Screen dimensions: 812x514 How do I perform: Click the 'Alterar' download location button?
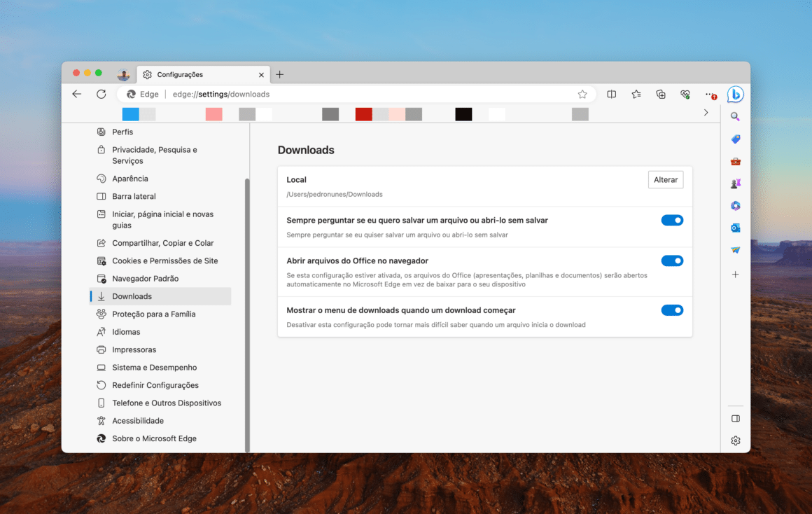pyautogui.click(x=665, y=179)
